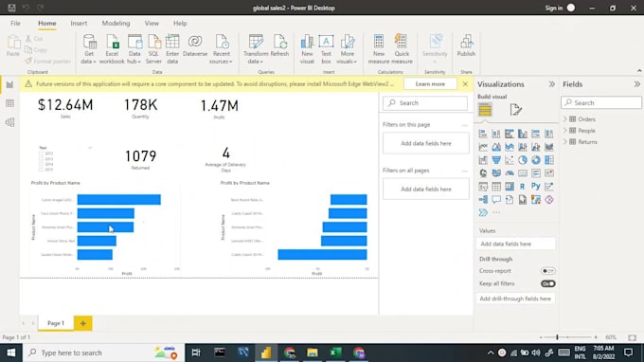This screenshot has width=644, height=362.
Task: Select the donut chart visual
Action: [x=536, y=160]
